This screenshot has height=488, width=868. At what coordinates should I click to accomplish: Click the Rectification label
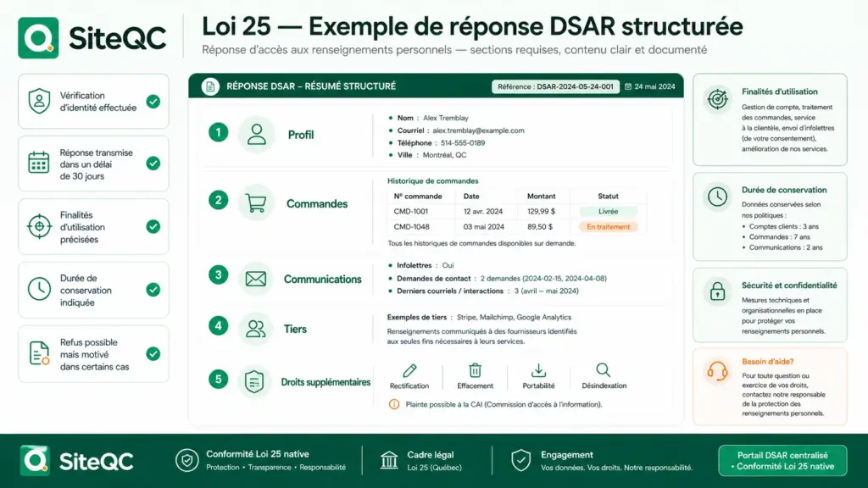409,385
